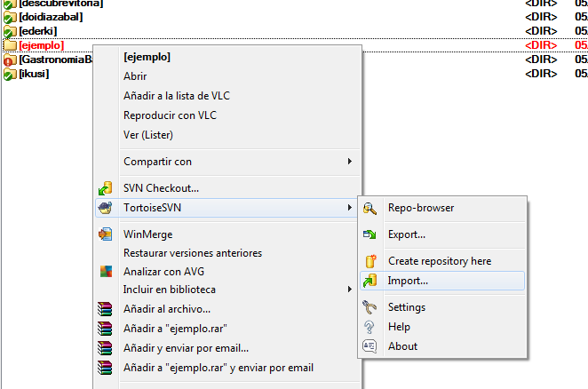
Task: Click the AVG scan icon
Action: [106, 272]
